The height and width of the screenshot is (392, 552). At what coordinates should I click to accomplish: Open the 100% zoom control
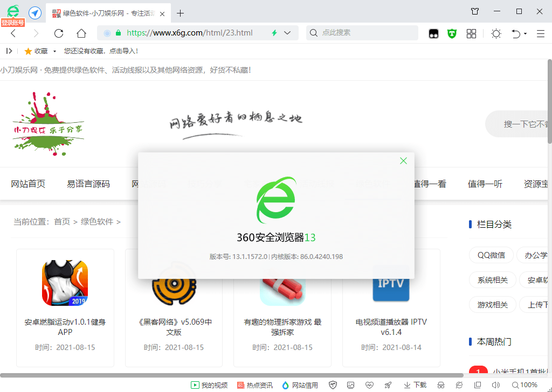pos(525,386)
